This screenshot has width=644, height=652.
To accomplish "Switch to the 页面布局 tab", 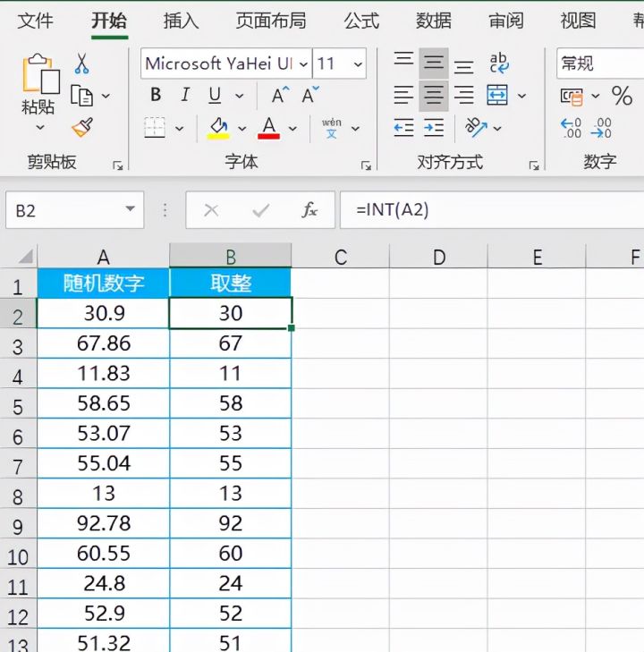I will [271, 21].
